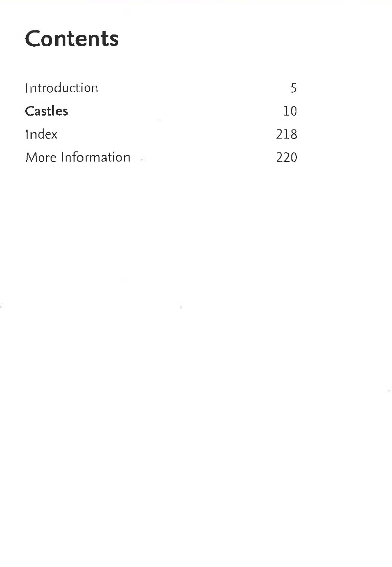
Task: Click the letter x in Index
Action: pyautogui.click(x=54, y=135)
